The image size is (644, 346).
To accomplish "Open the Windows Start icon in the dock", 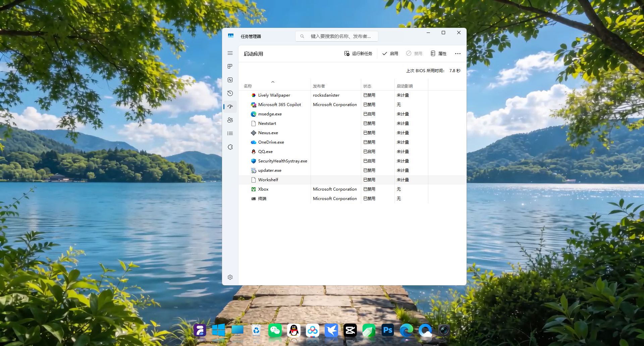I will point(219,331).
